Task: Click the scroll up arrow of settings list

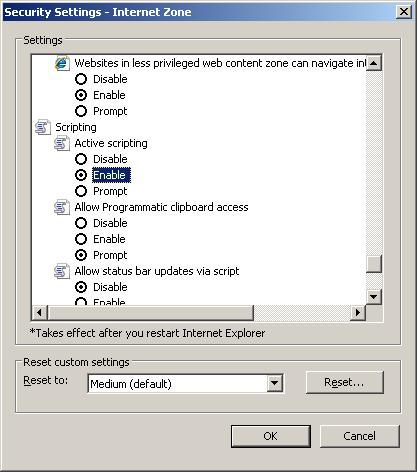Action: [374, 63]
